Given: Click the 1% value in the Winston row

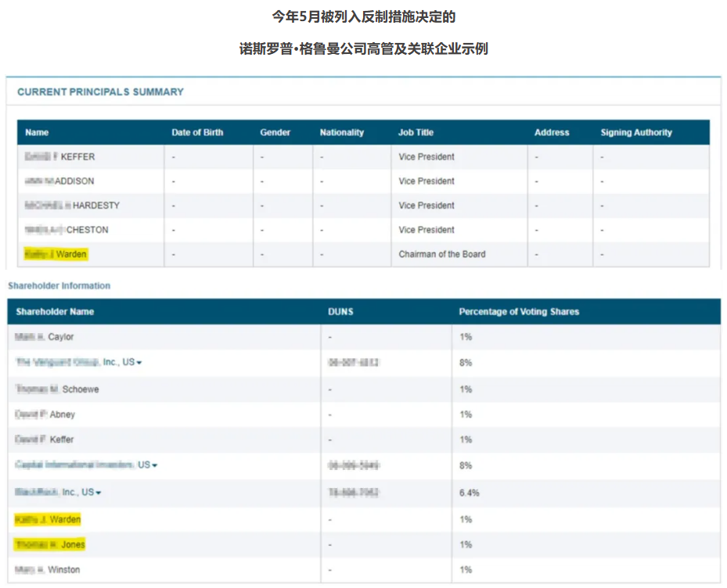Looking at the screenshot, I should 466,569.
